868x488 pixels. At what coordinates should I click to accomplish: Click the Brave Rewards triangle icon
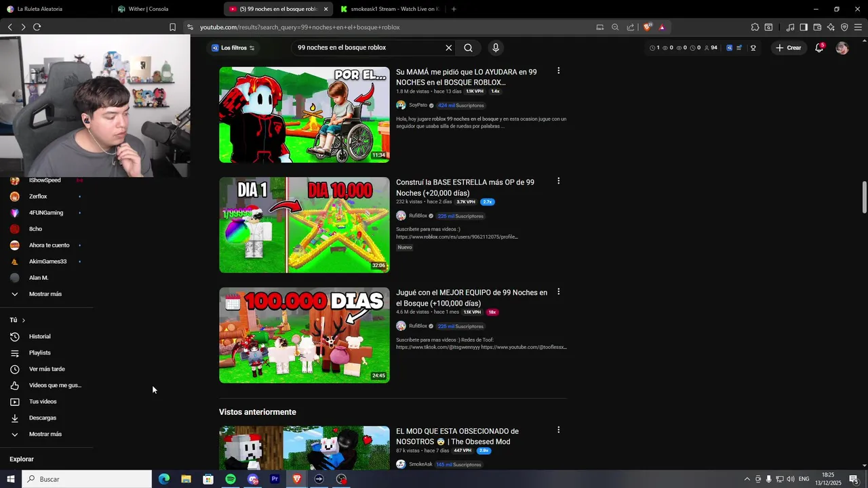(x=662, y=27)
